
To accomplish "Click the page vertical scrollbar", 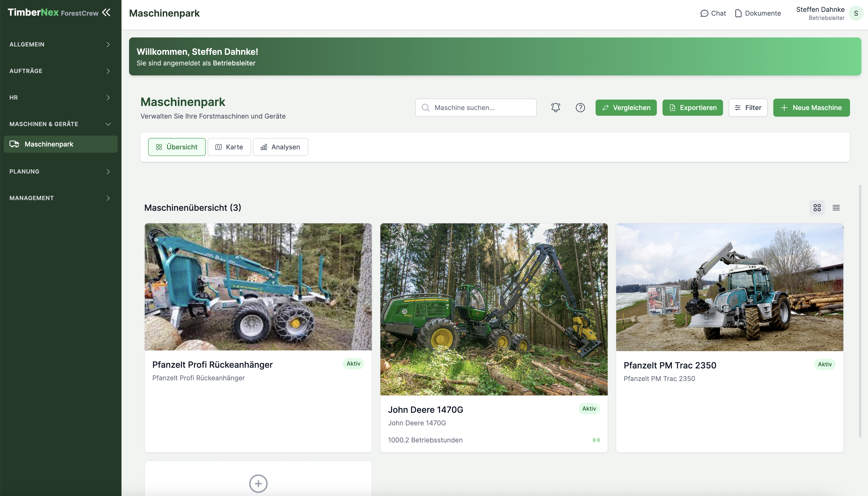I will (860, 311).
